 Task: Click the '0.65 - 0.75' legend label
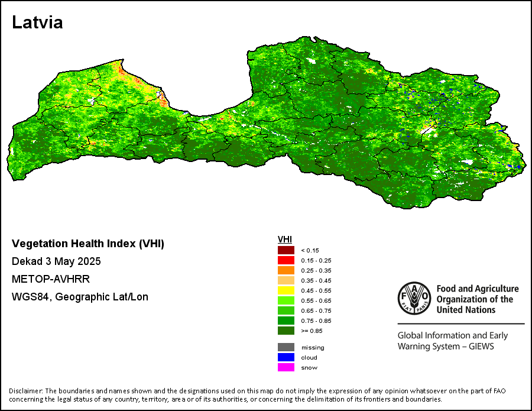pyautogui.click(x=316, y=310)
